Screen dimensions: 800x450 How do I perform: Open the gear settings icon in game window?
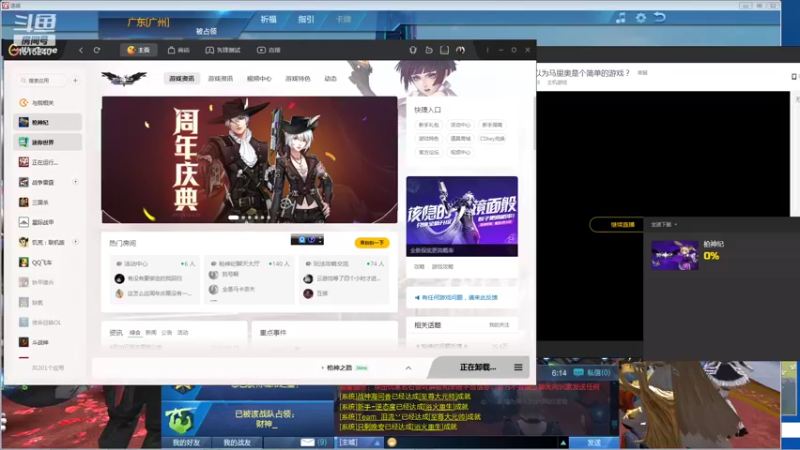tap(641, 18)
